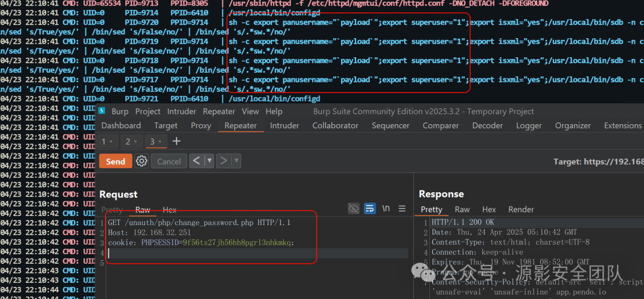The width and height of the screenshot is (644, 299).
Task: Select Repeater request tab 1
Action: 104,142
